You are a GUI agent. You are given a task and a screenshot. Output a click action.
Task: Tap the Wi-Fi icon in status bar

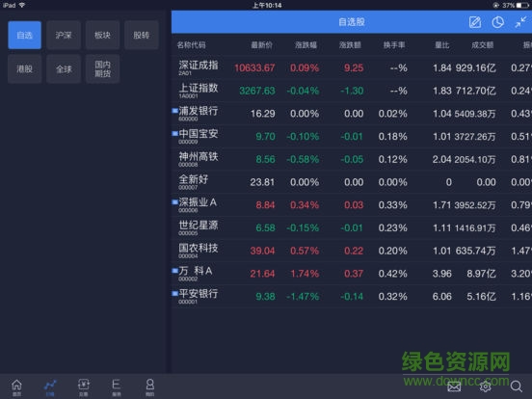[22, 5]
